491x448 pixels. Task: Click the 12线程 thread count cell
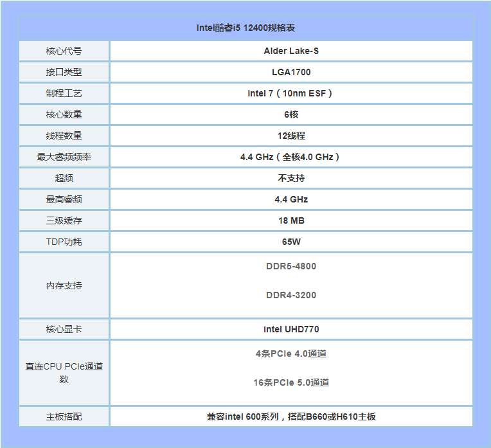pyautogui.click(x=291, y=136)
